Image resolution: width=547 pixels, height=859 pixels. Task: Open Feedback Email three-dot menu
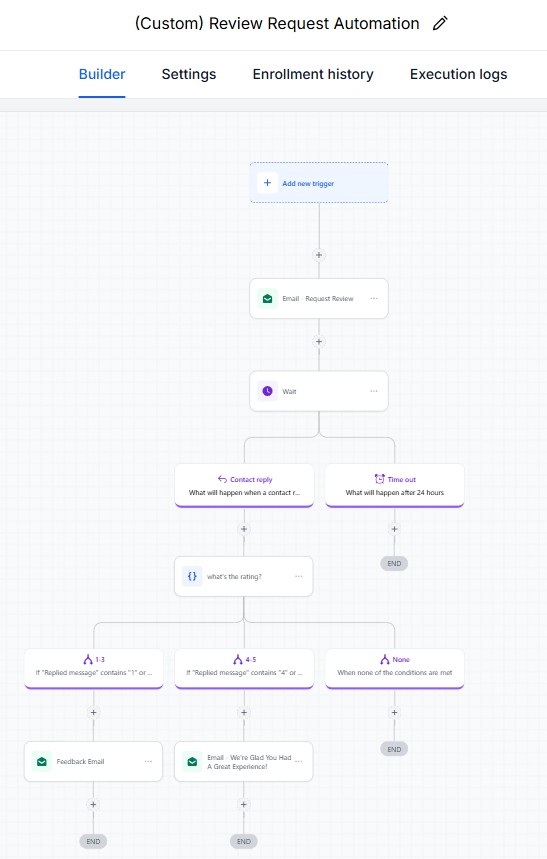(x=148, y=761)
